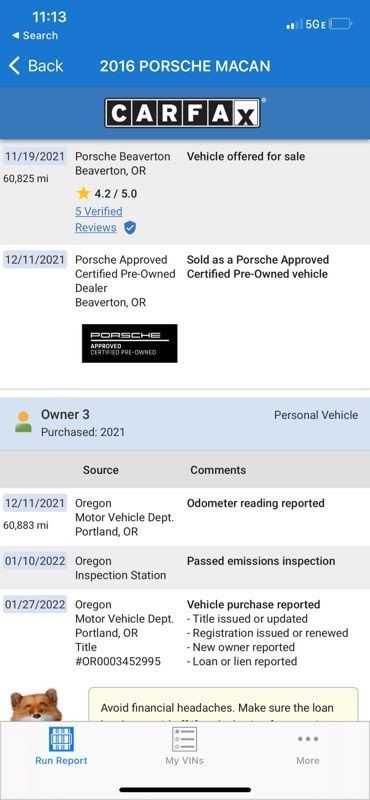Select the 11/19/2021 date entry
Viewport: 370px width, 800px height.
point(35,156)
